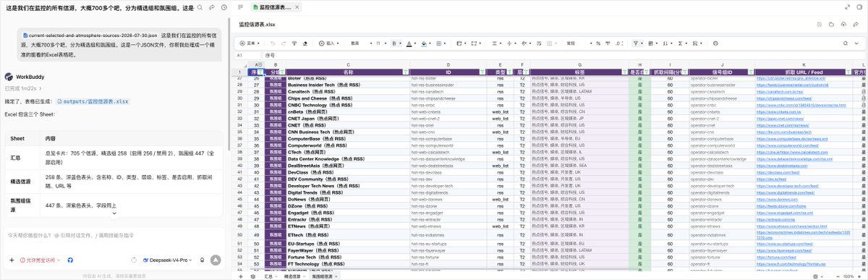
Task: Open filter dropdown on 信号组ID column header
Action: click(x=750, y=72)
